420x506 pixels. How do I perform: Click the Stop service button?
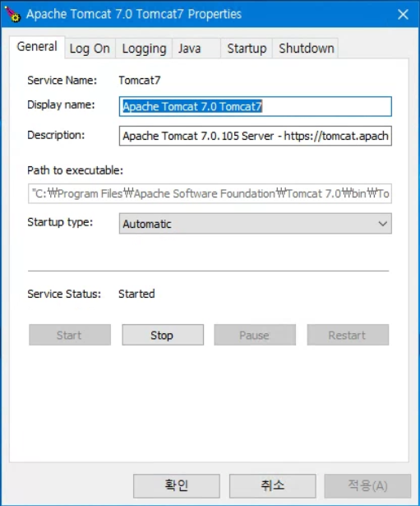click(x=163, y=335)
